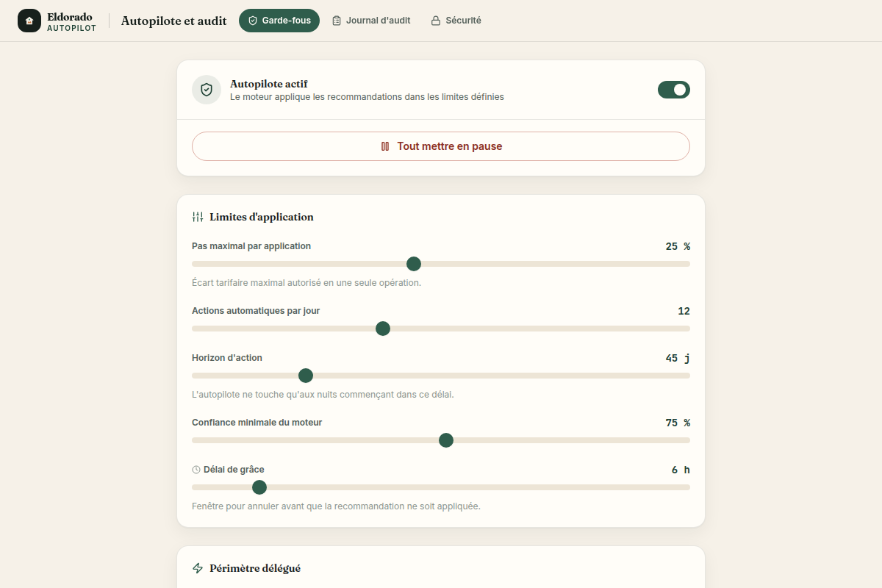Click the sliders icon next to Limites d'application

coord(198,217)
